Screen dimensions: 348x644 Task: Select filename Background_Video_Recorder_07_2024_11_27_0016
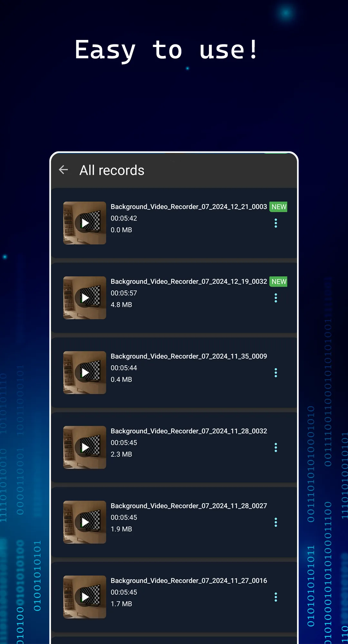tap(189, 581)
